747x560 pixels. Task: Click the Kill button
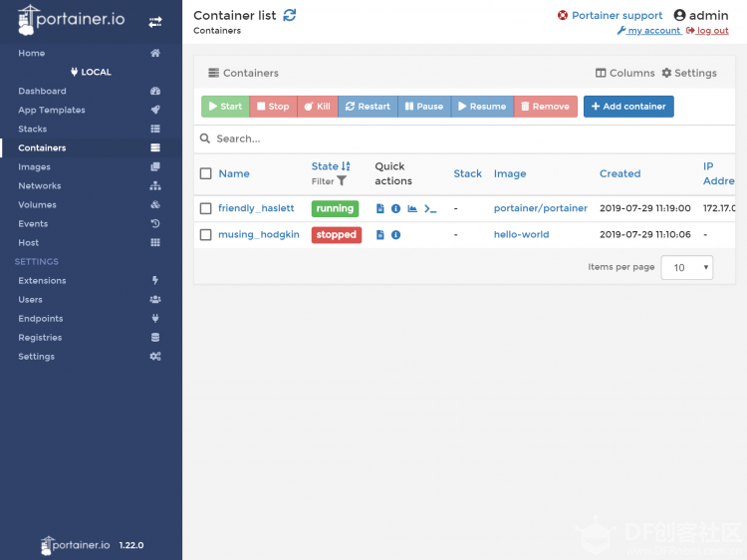click(318, 107)
